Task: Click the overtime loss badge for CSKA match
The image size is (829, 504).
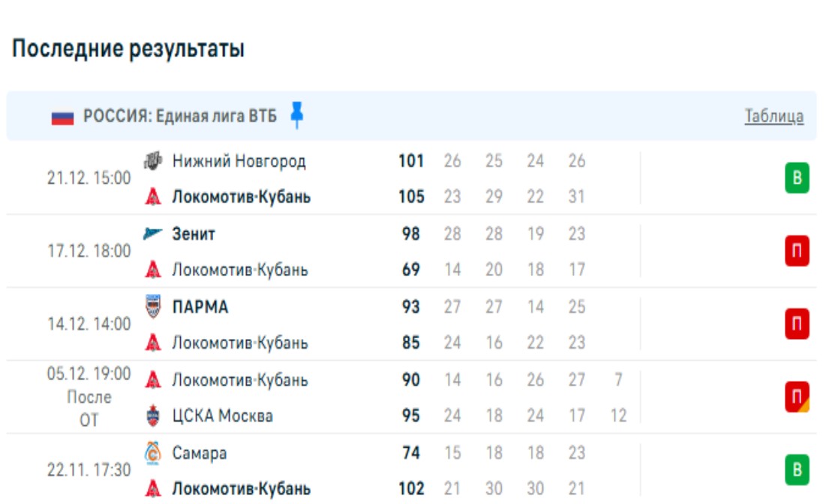Action: coord(797,397)
